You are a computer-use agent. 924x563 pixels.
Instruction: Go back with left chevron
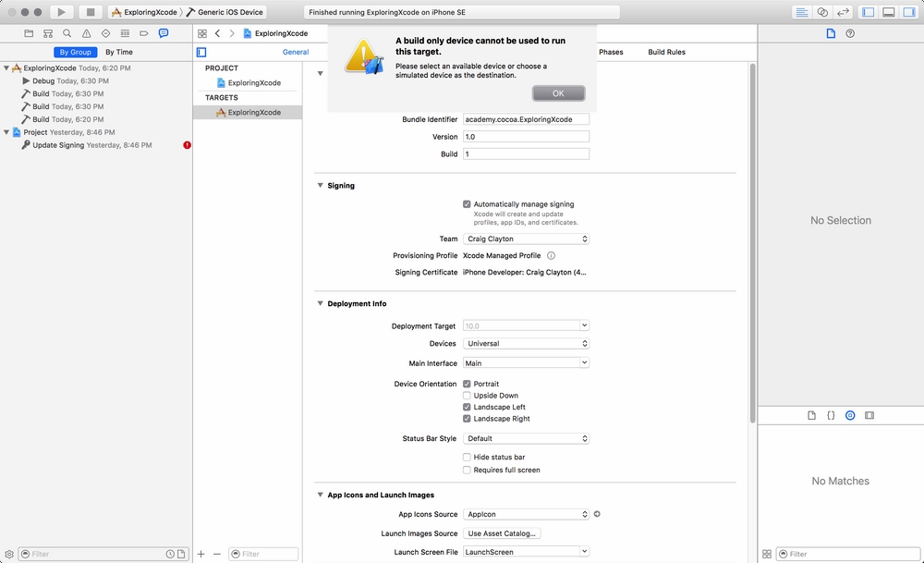point(217,33)
